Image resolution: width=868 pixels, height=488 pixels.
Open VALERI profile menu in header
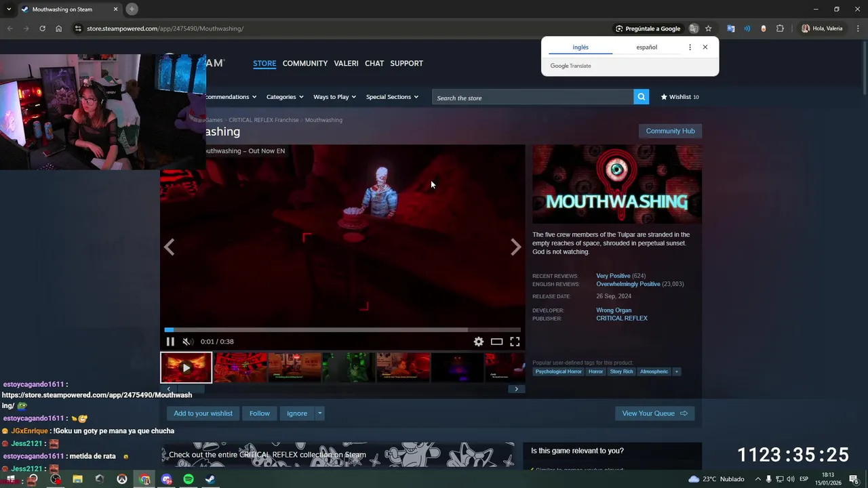click(346, 63)
